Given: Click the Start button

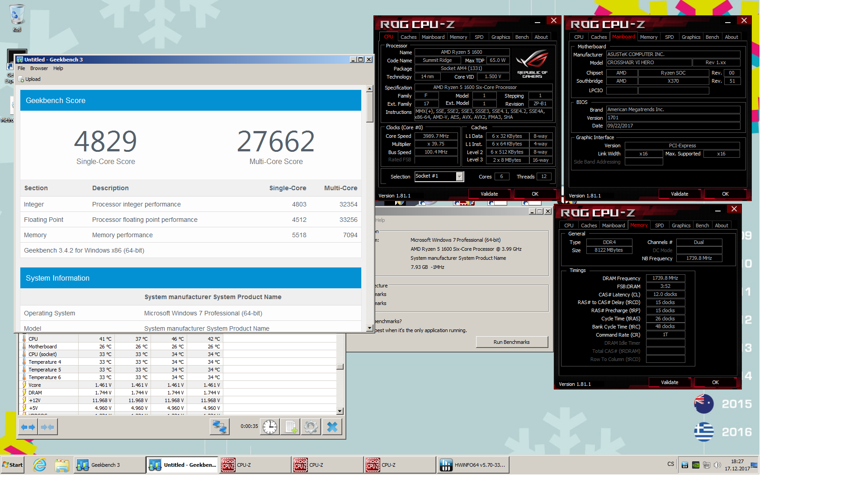Looking at the screenshot, I should tap(13, 465).
